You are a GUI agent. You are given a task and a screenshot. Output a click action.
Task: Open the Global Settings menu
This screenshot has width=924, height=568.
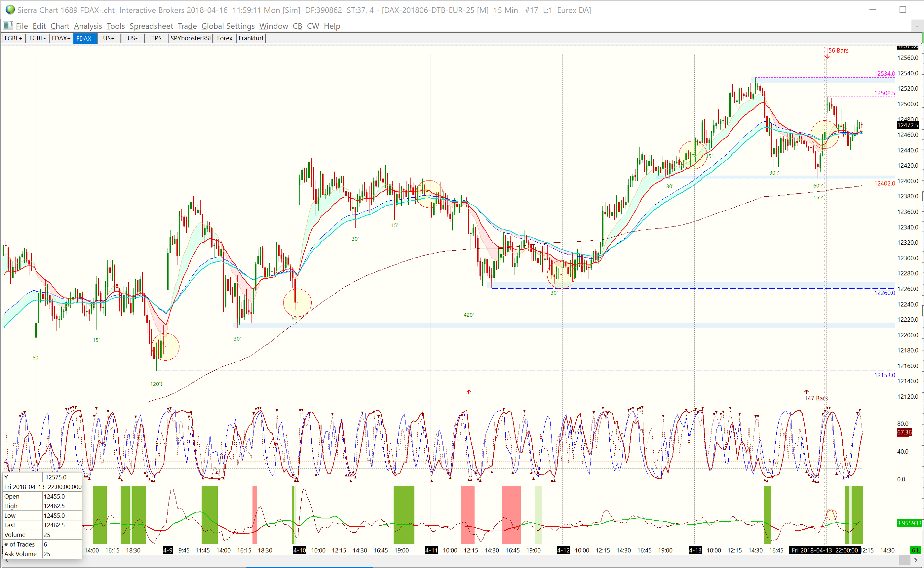tap(228, 26)
